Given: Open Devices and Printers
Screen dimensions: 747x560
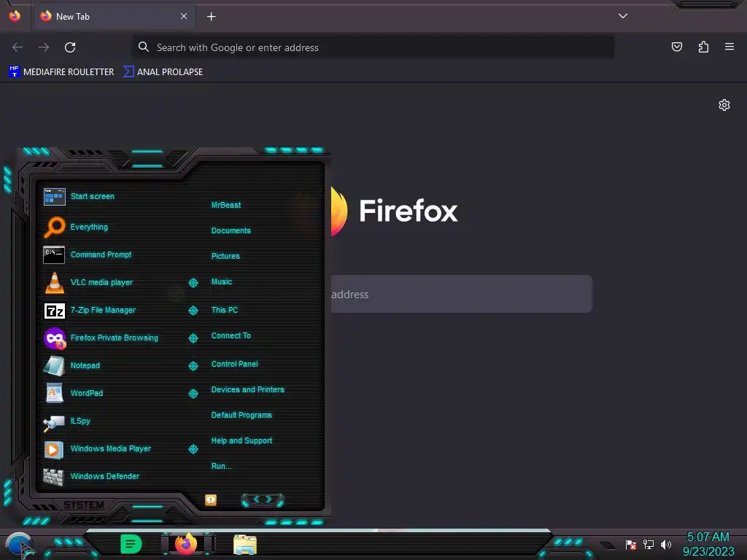Looking at the screenshot, I should [x=248, y=389].
